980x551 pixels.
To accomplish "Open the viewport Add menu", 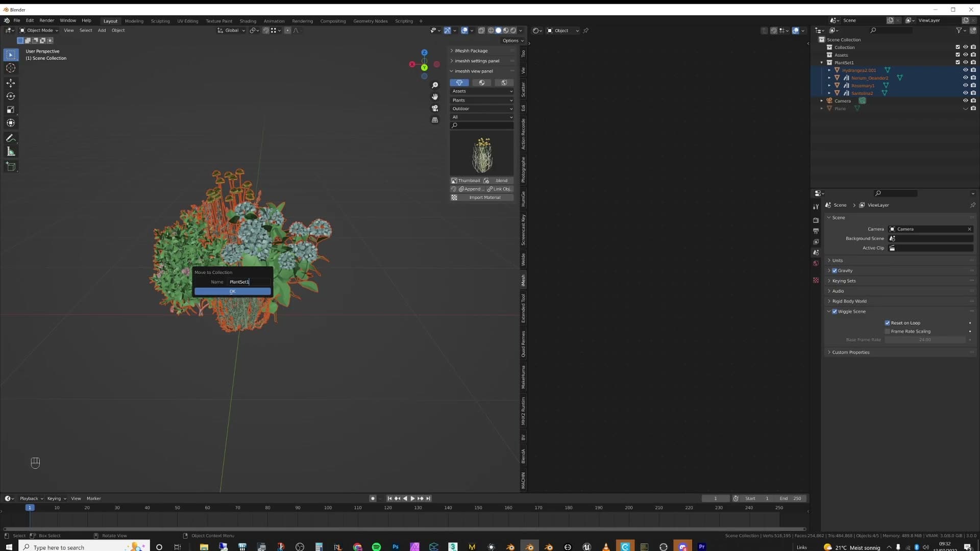I will click(x=102, y=31).
